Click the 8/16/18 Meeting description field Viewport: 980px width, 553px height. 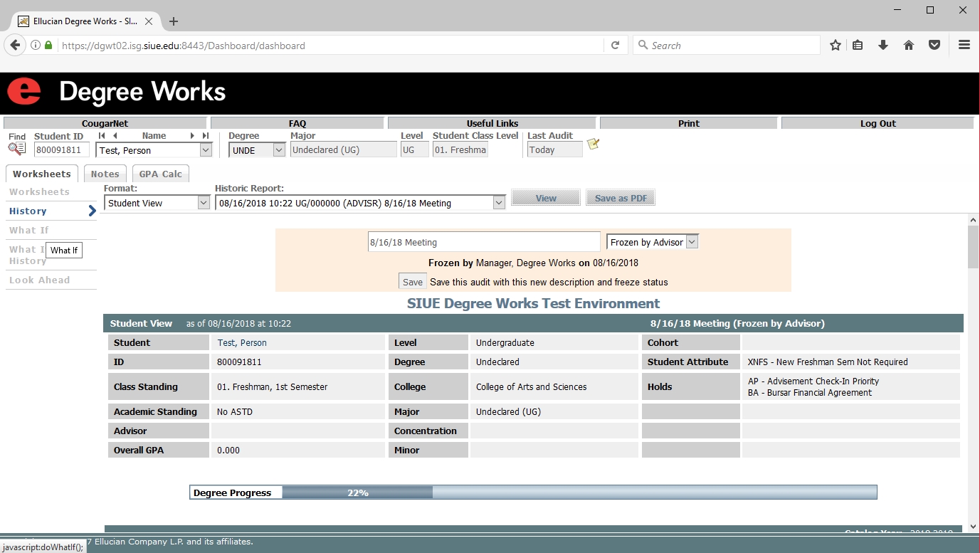[484, 242]
